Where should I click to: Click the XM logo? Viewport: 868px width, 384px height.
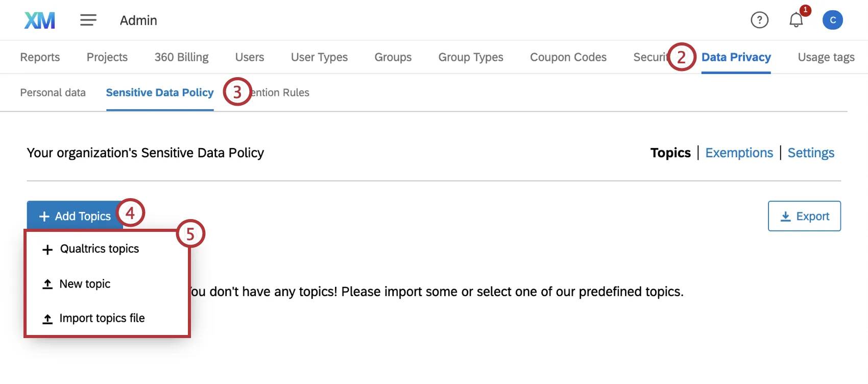point(39,20)
